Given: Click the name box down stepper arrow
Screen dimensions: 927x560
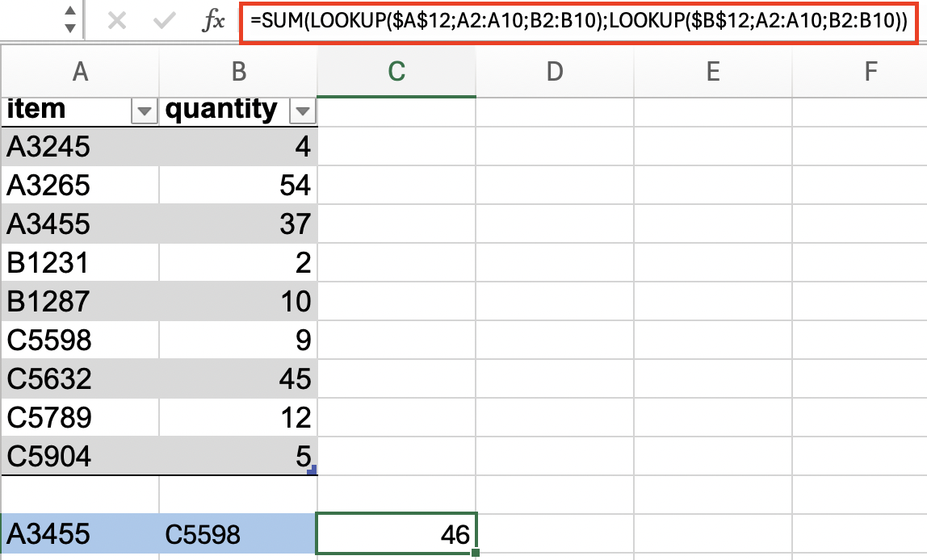Looking at the screenshot, I should click(70, 27).
